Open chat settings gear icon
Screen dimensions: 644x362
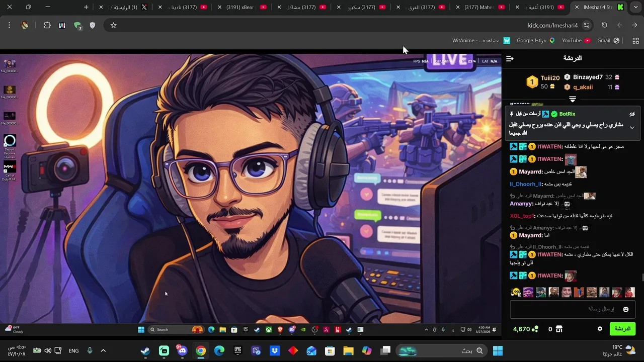600,329
